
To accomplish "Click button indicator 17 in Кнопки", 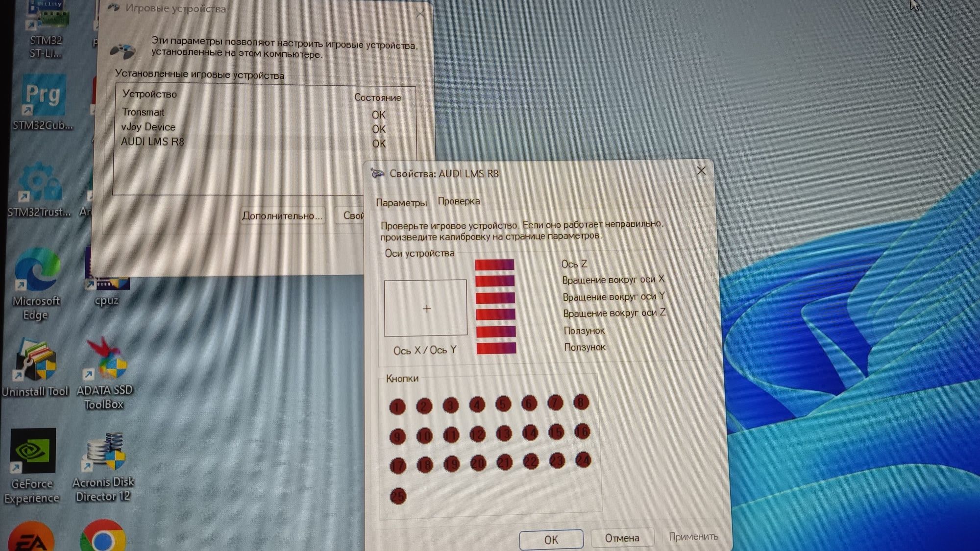I will click(x=398, y=465).
